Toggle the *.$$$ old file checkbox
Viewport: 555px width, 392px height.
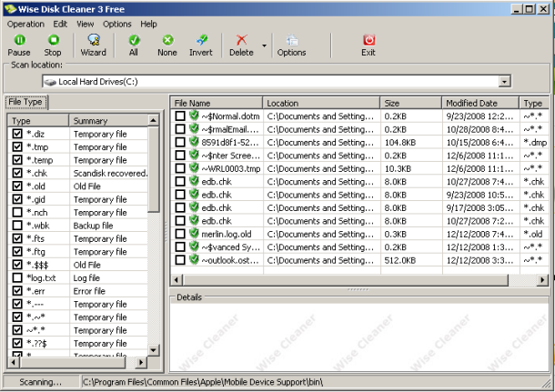[x=17, y=265]
